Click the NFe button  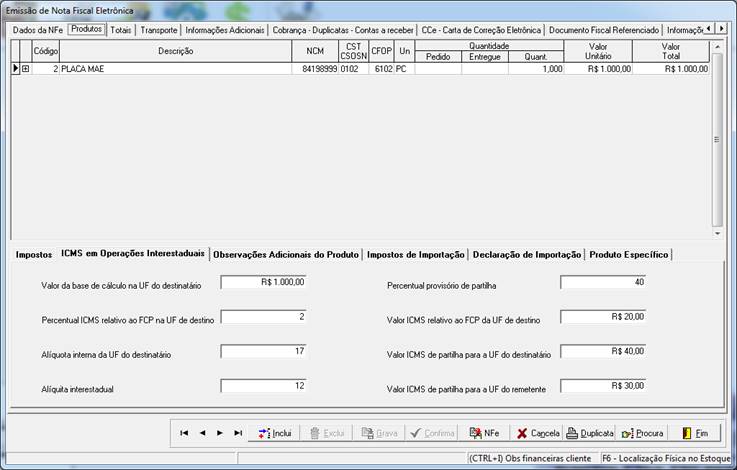[x=484, y=433]
